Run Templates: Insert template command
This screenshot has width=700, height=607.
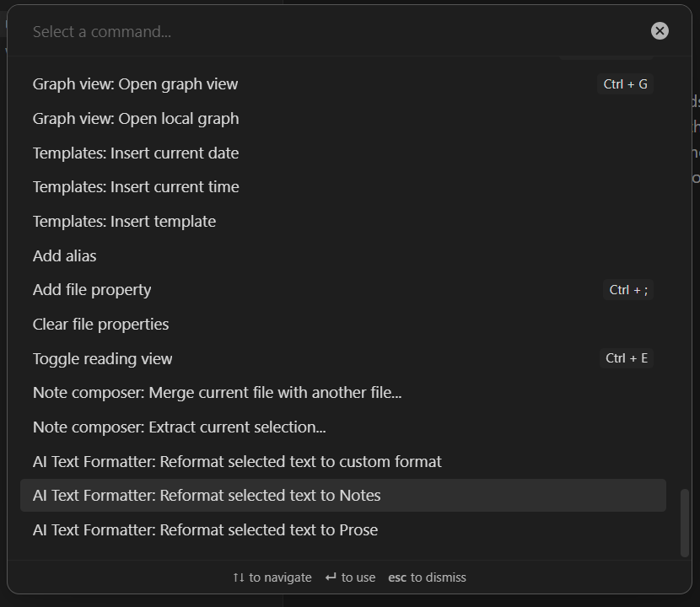pyautogui.click(x=343, y=222)
